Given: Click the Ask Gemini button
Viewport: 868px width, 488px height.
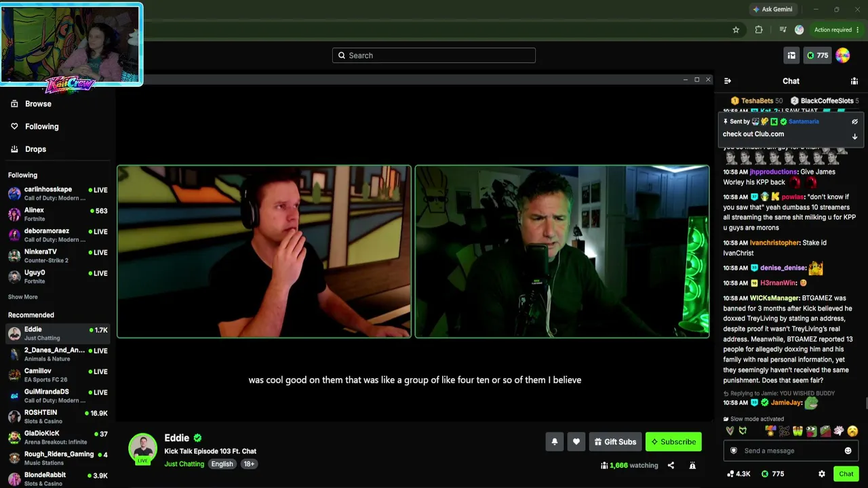Looking at the screenshot, I should point(772,9).
